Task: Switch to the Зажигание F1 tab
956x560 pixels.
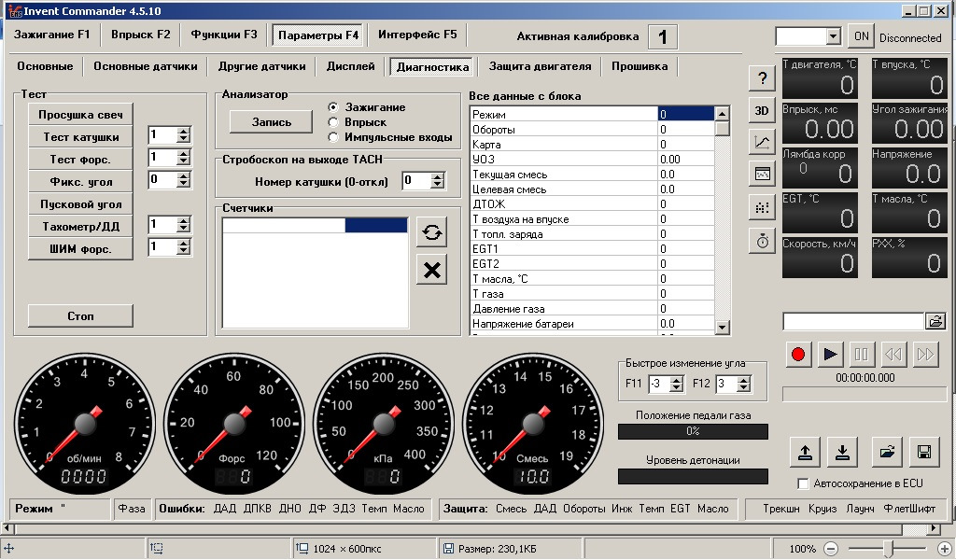Action: tap(52, 35)
